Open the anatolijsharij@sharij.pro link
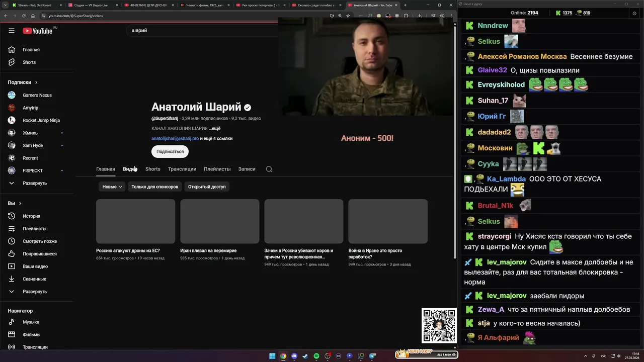The width and height of the screenshot is (644, 362). click(x=175, y=138)
